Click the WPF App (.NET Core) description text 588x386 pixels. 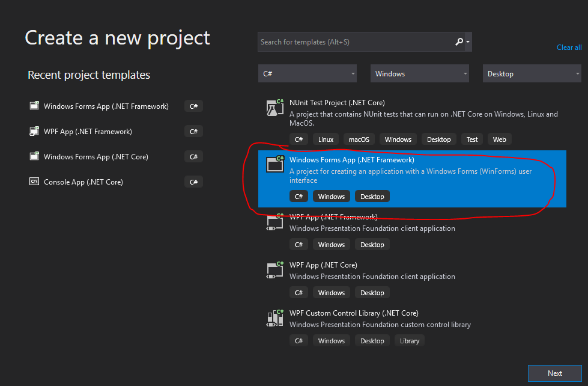pyautogui.click(x=372, y=277)
